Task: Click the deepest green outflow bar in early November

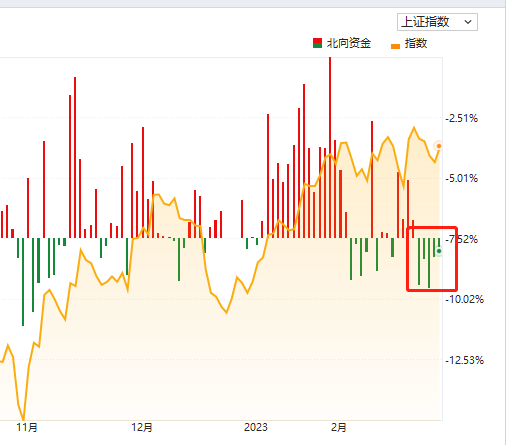Action: click(x=23, y=282)
